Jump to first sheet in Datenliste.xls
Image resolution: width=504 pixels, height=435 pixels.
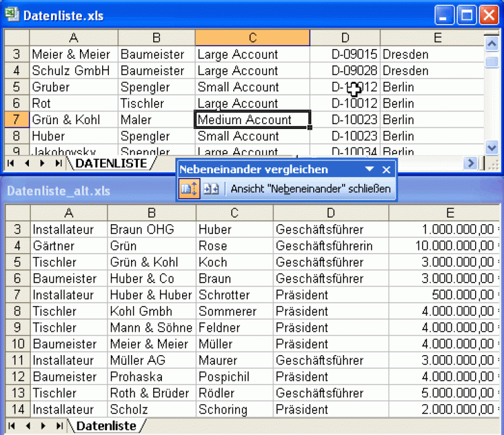11,163
